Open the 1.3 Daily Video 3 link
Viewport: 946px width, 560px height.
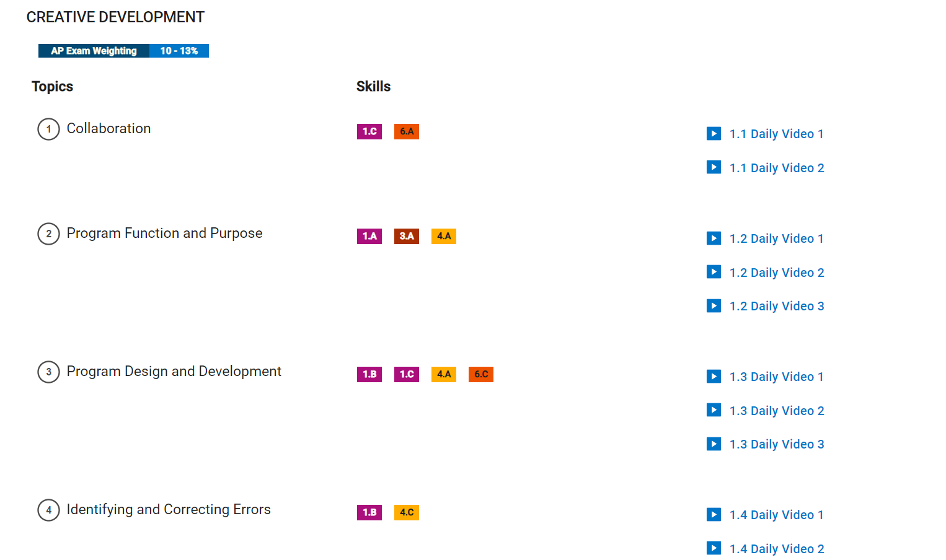[x=777, y=444]
